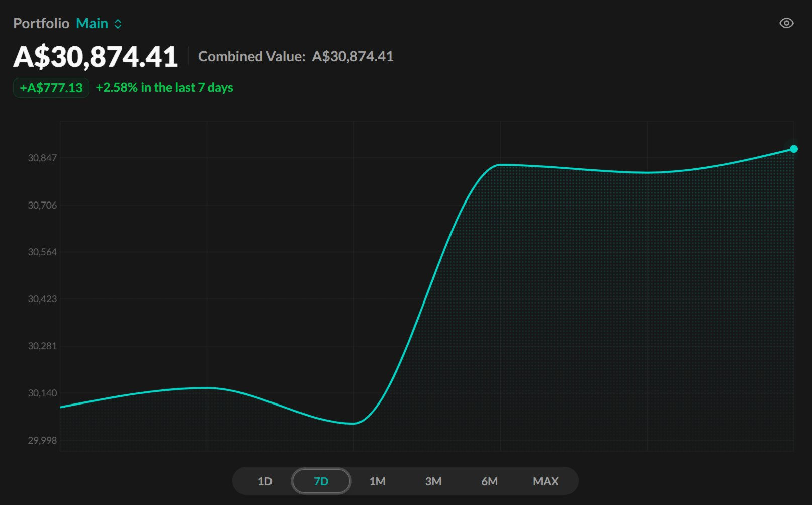Viewport: 812px width, 505px height.
Task: Click the 30,423 y-axis label
Action: click(42, 299)
